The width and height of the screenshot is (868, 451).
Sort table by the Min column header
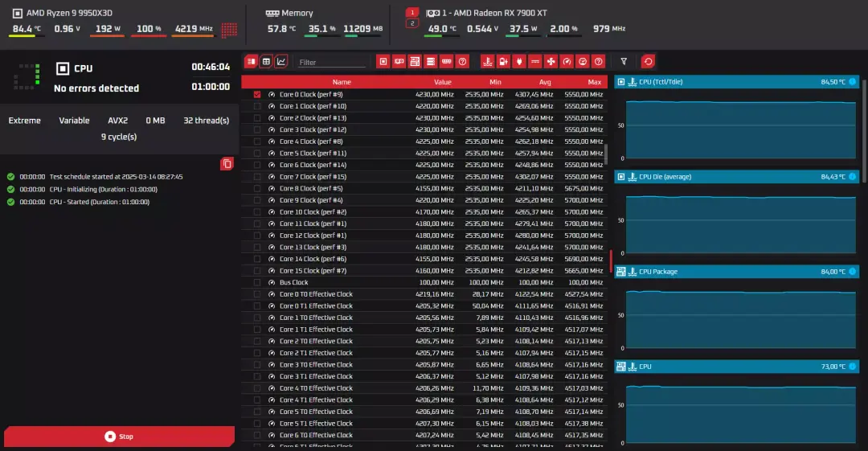pyautogui.click(x=495, y=82)
